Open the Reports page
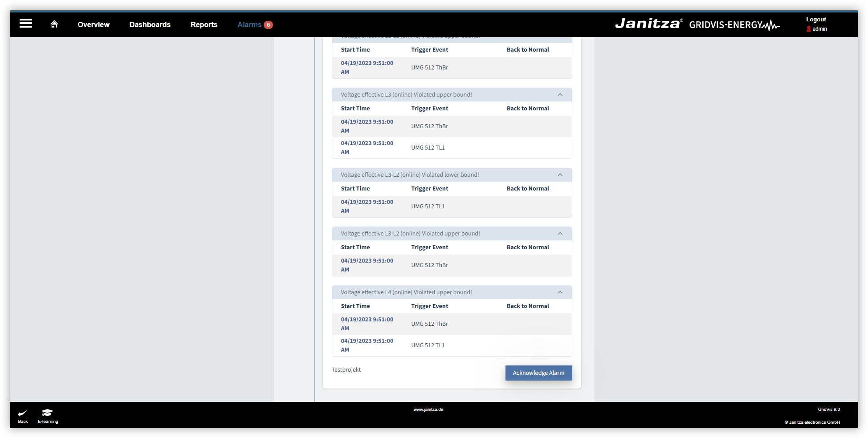This screenshot has height=438, width=868. tap(204, 24)
